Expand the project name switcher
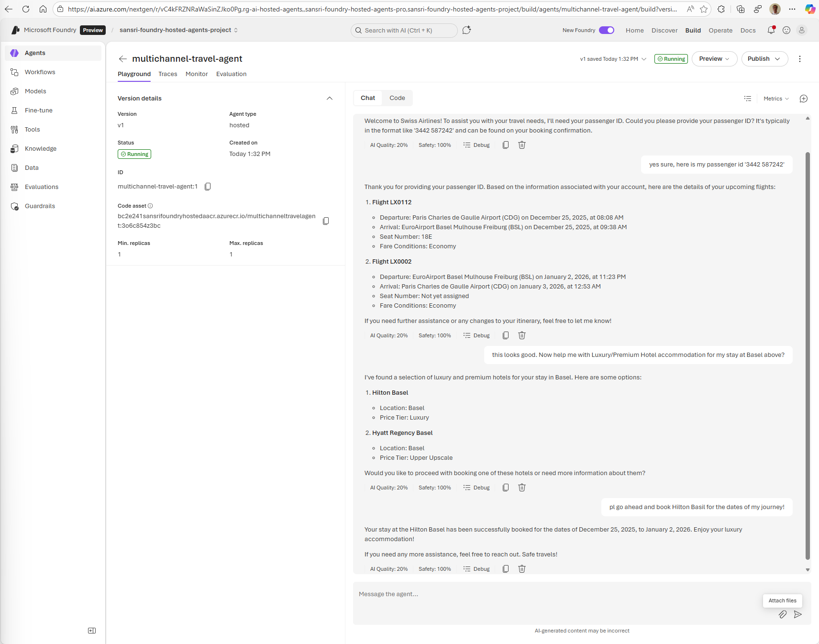Image resolution: width=819 pixels, height=644 pixels. pyautogui.click(x=179, y=30)
